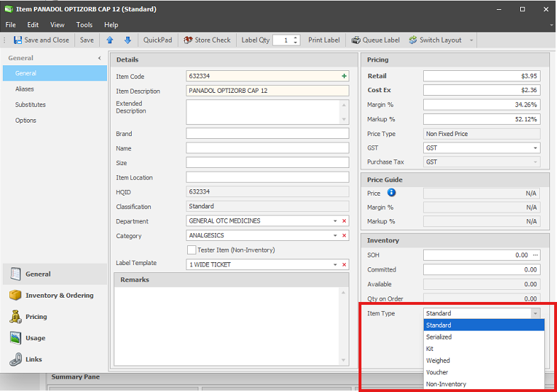
Task: Collapse the General navigation pane chevron
Action: [x=99, y=58]
